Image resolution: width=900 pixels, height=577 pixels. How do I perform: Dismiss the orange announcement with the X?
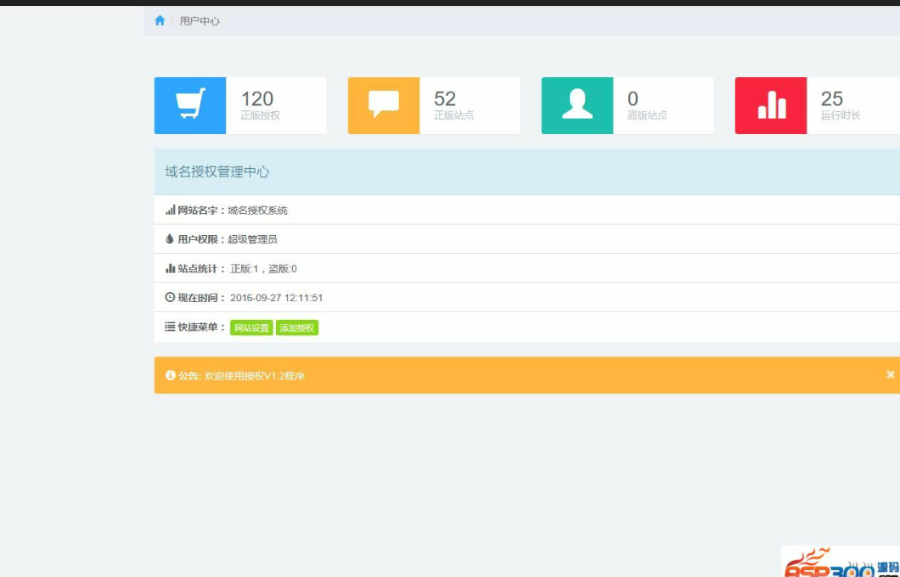890,375
